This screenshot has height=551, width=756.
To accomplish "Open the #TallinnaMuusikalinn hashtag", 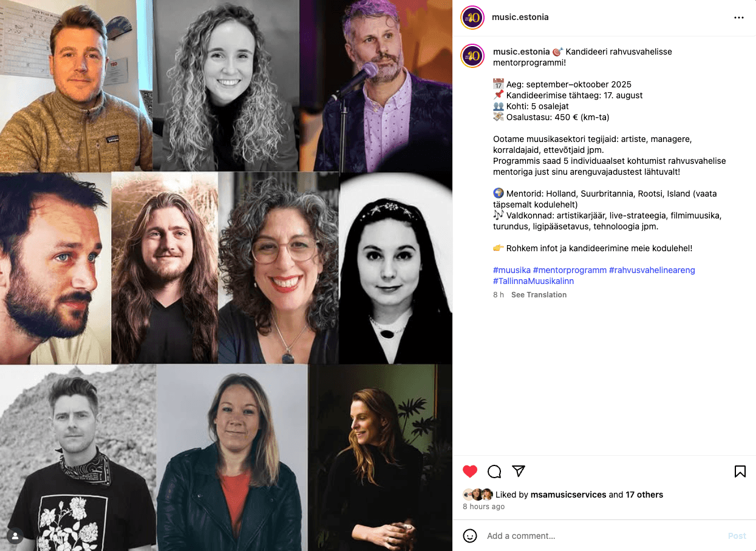I will 533,281.
